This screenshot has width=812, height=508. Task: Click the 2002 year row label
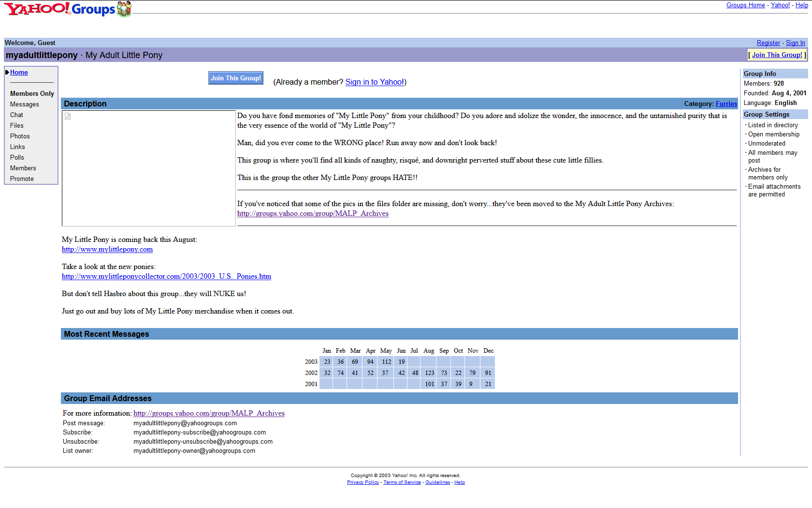tap(311, 373)
